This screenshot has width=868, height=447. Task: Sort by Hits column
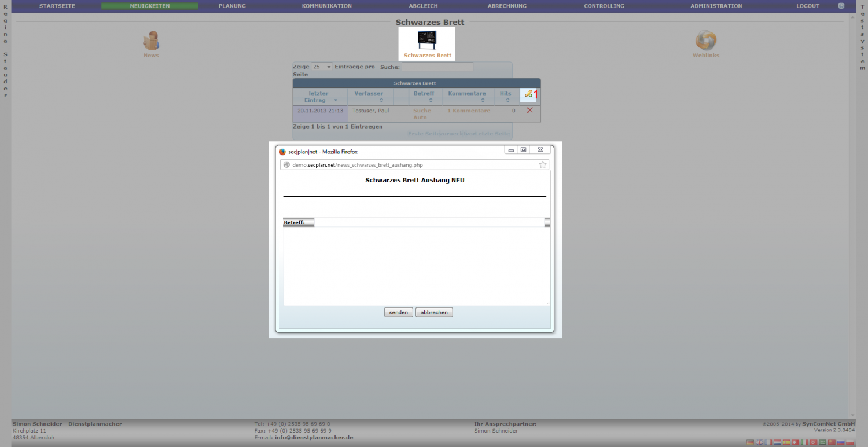tap(506, 97)
